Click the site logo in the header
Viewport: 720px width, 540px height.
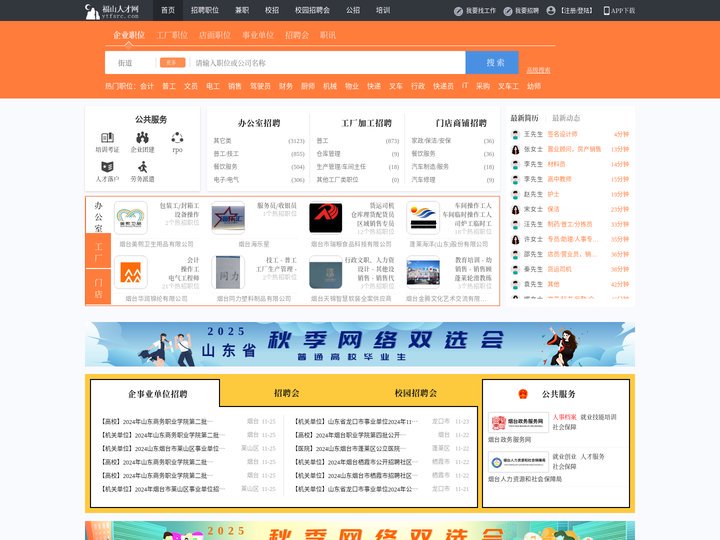[x=112, y=11]
